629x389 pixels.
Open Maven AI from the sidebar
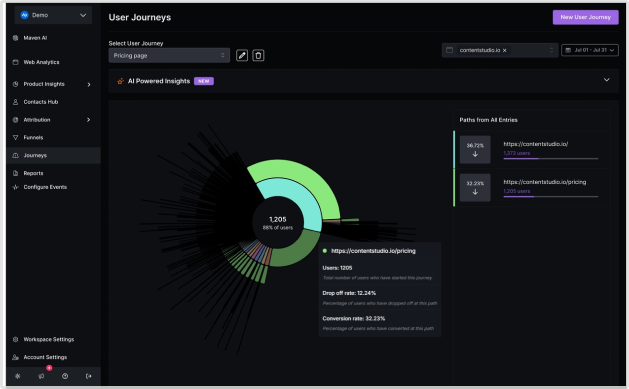pyautogui.click(x=35, y=38)
